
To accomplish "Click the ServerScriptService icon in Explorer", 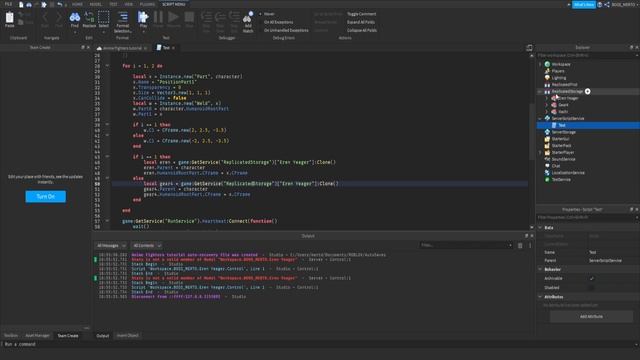I will (x=547, y=118).
